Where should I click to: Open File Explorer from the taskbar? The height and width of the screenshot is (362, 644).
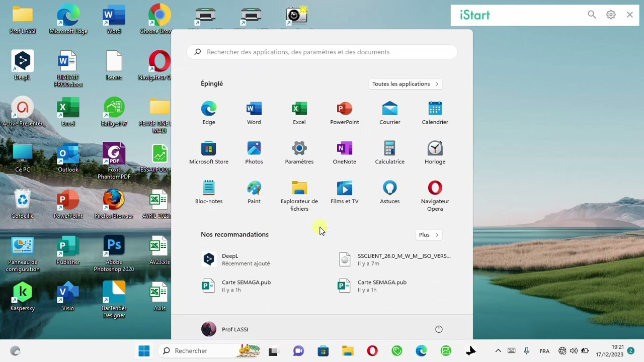pyautogui.click(x=348, y=351)
